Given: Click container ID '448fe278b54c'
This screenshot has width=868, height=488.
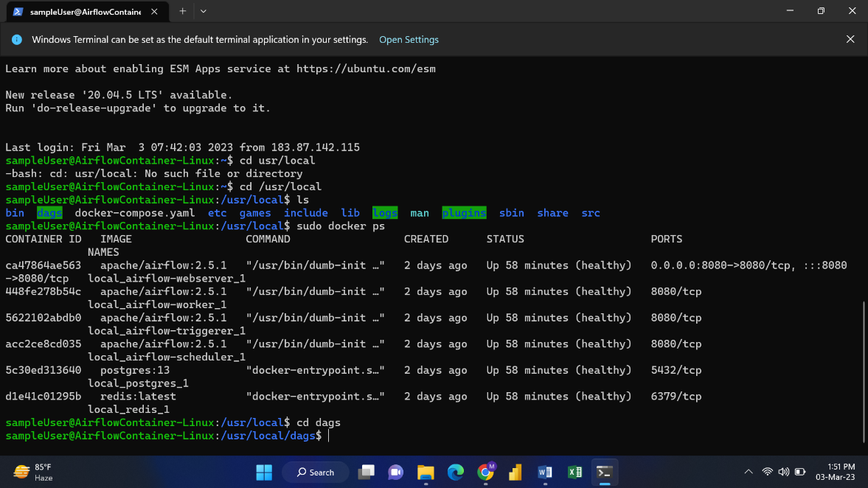Looking at the screenshot, I should [x=44, y=292].
